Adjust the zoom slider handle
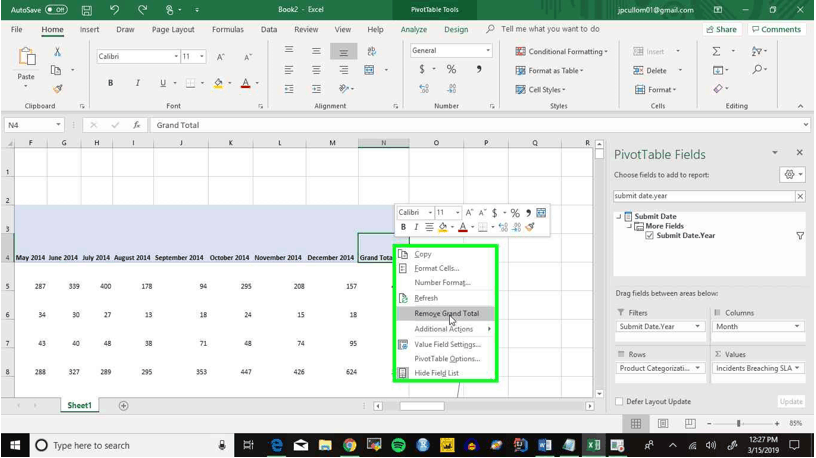Screen dimensions: 816x458 pos(738,424)
